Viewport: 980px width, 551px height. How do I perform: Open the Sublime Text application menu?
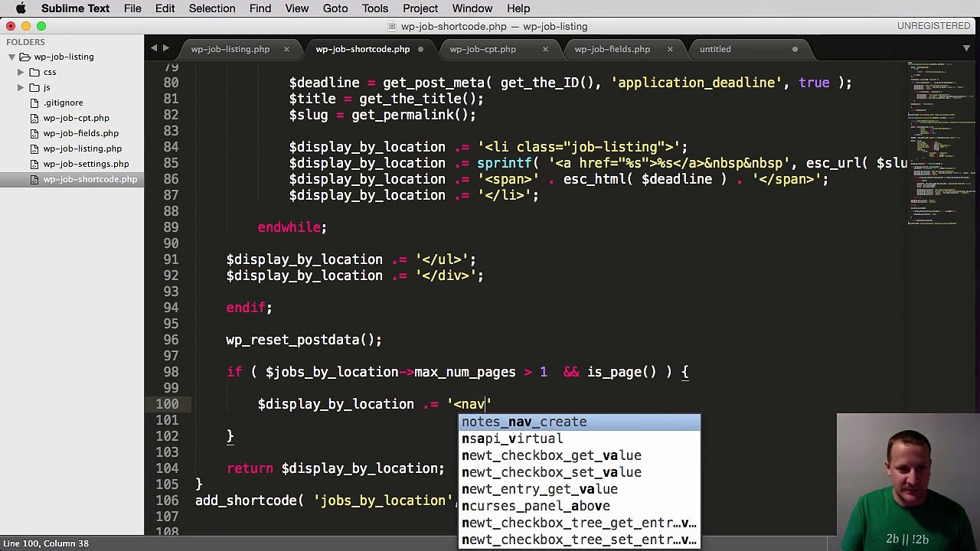[x=75, y=8]
